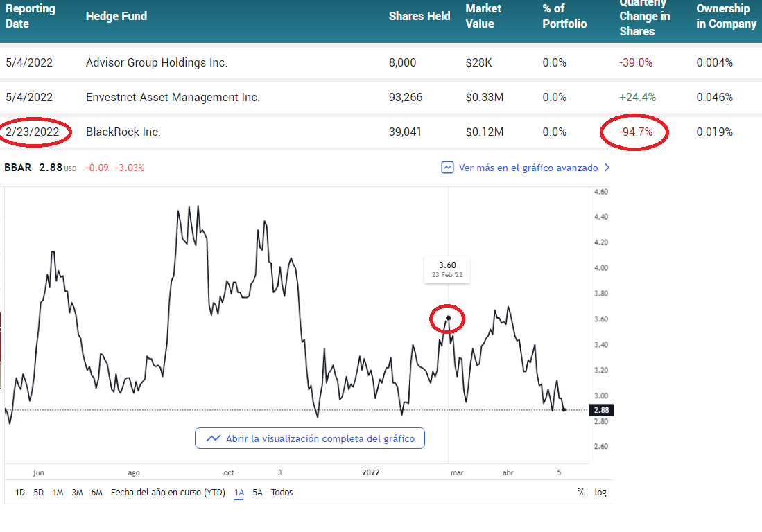Click the chevron after gráfico avanzado
Viewport: 762px width, 532px height.
[x=607, y=168]
